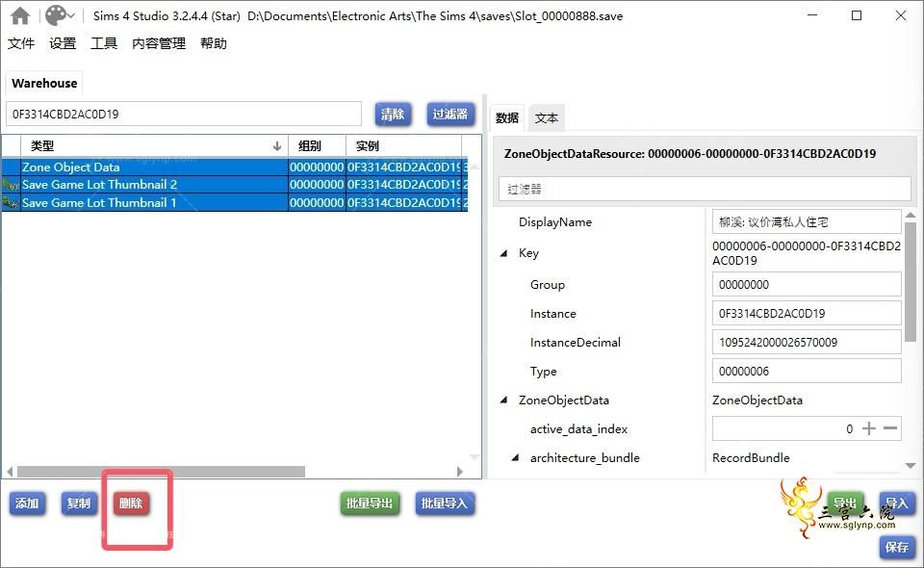Click the right scroll arrow of resource list
The height and width of the screenshot is (568, 924).
click(460, 472)
